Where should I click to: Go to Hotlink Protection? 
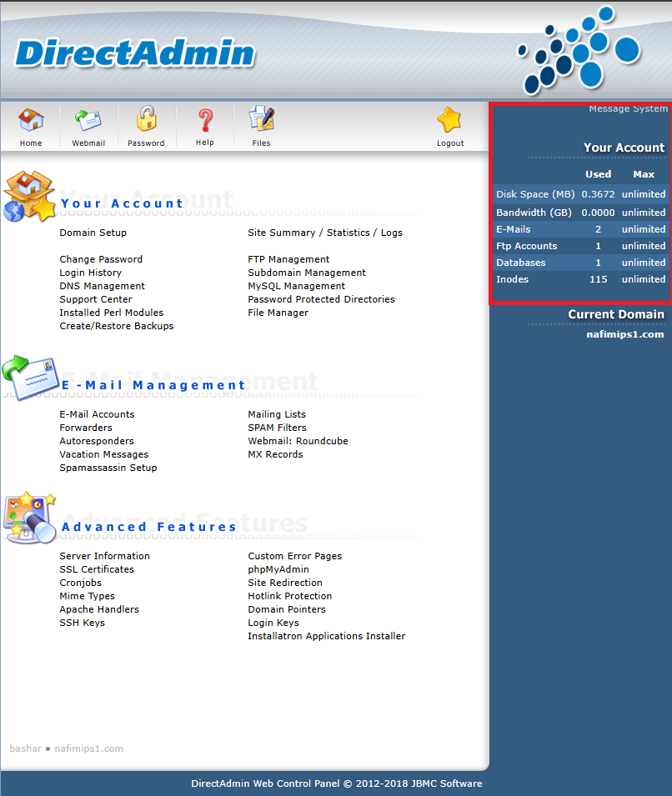tap(289, 596)
